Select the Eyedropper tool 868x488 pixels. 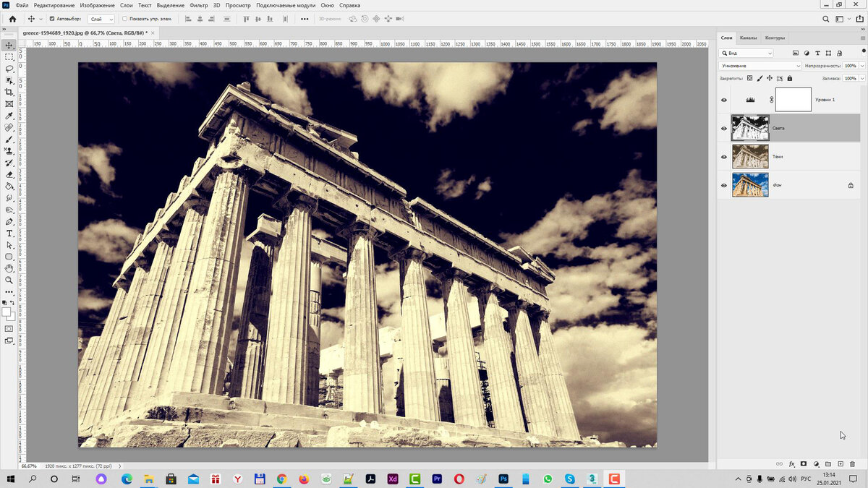(9, 116)
